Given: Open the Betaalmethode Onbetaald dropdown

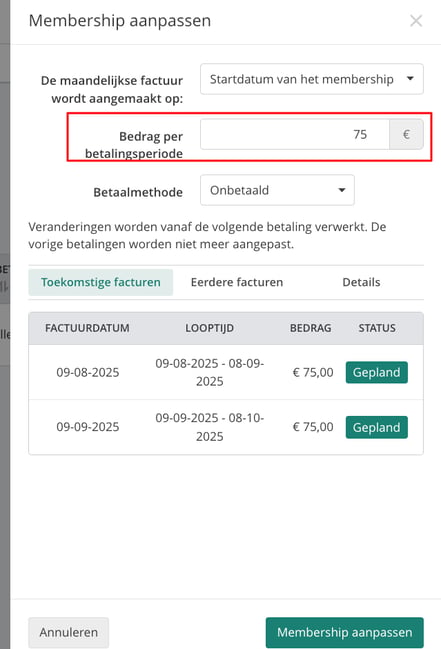Looking at the screenshot, I should (277, 190).
